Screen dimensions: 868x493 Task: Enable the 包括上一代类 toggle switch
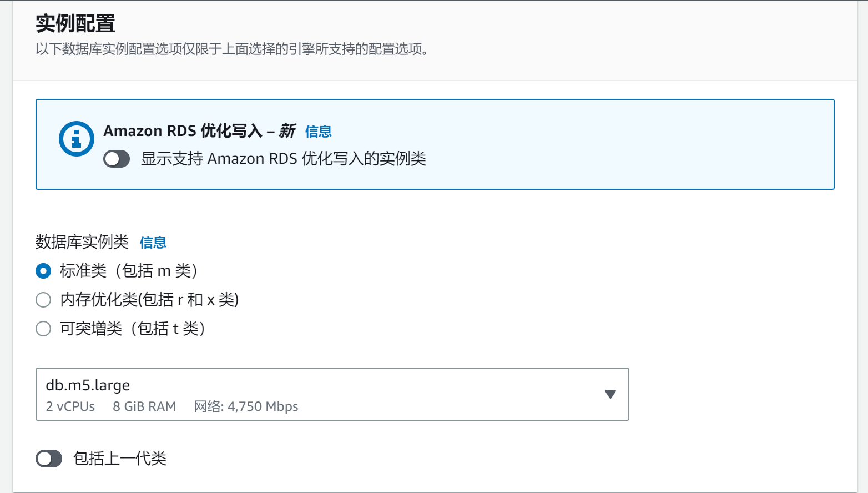(49, 459)
